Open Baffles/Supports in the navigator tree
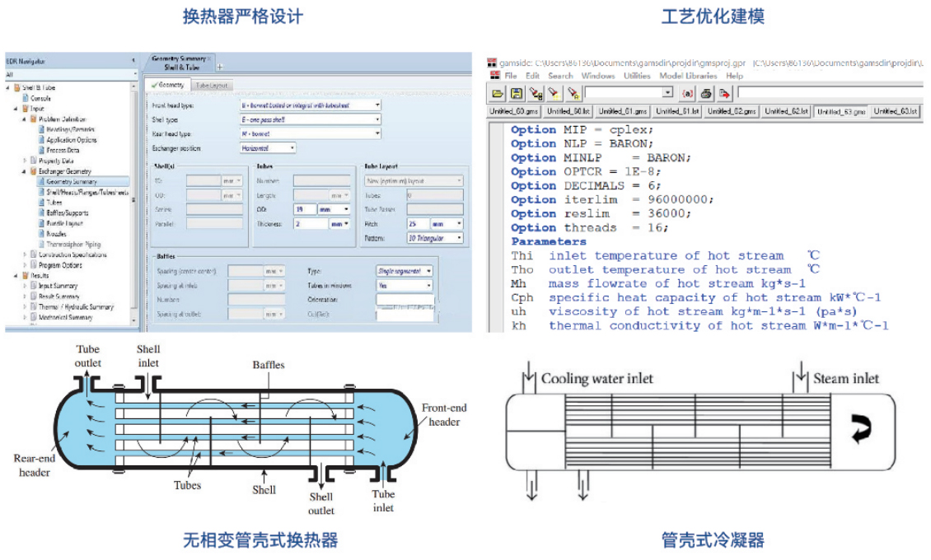 (x=67, y=212)
